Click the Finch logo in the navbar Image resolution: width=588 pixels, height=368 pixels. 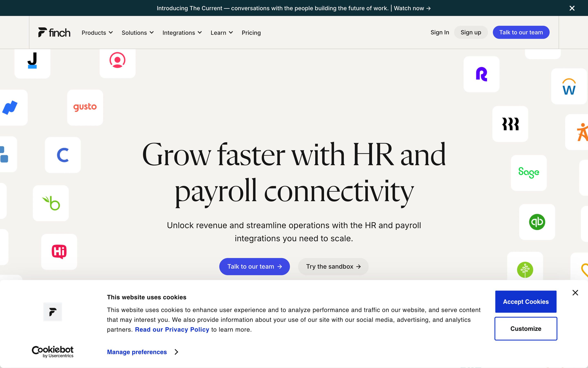pos(54,32)
